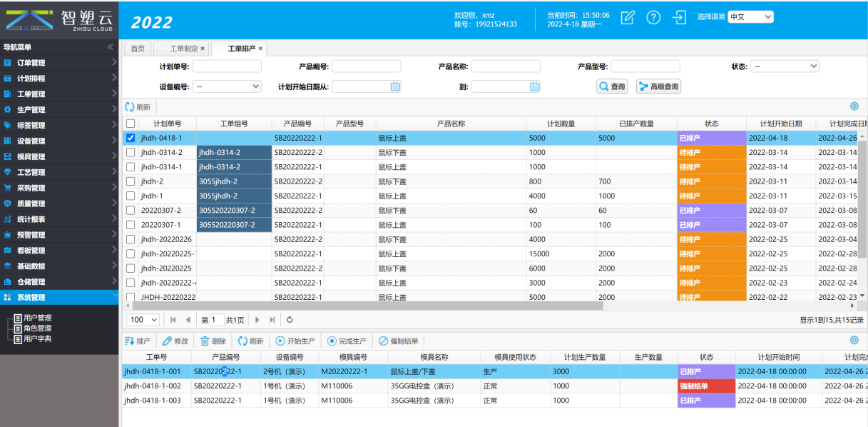This screenshot has height=427, width=868.
Task: Click 修改 edit button in lower toolbar
Action: click(x=175, y=341)
